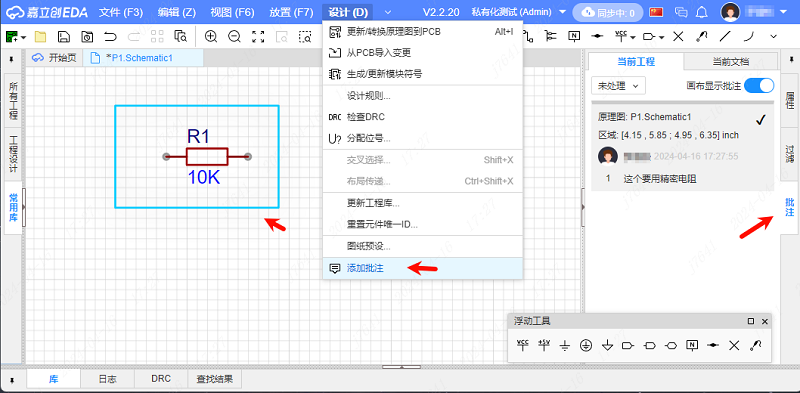
Task: Click the save icon in toolbar
Action: pyautogui.click(x=64, y=36)
